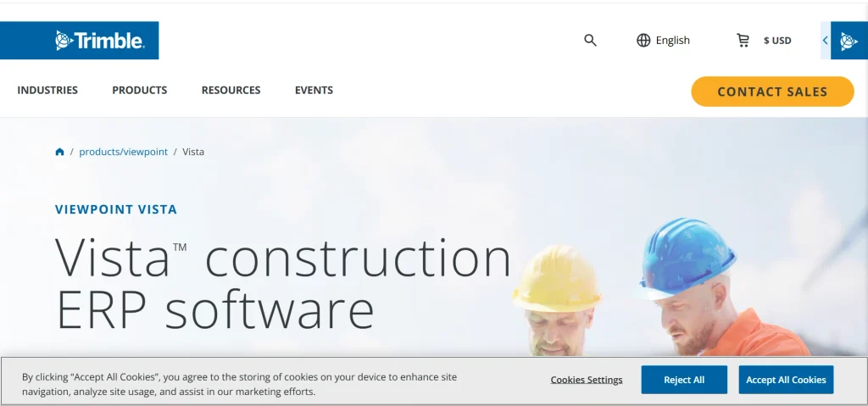868x406 pixels.
Task: Click the Trimble globe icon at top right
Action: [849, 41]
